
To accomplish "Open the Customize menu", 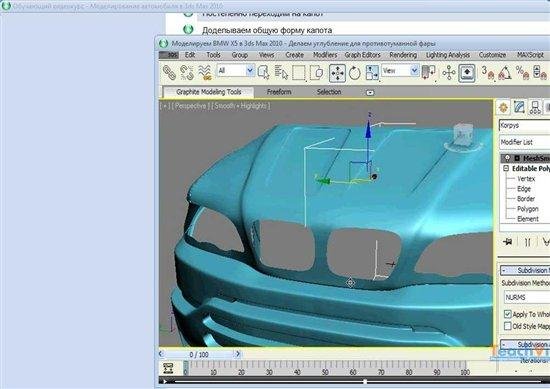I will click(492, 55).
